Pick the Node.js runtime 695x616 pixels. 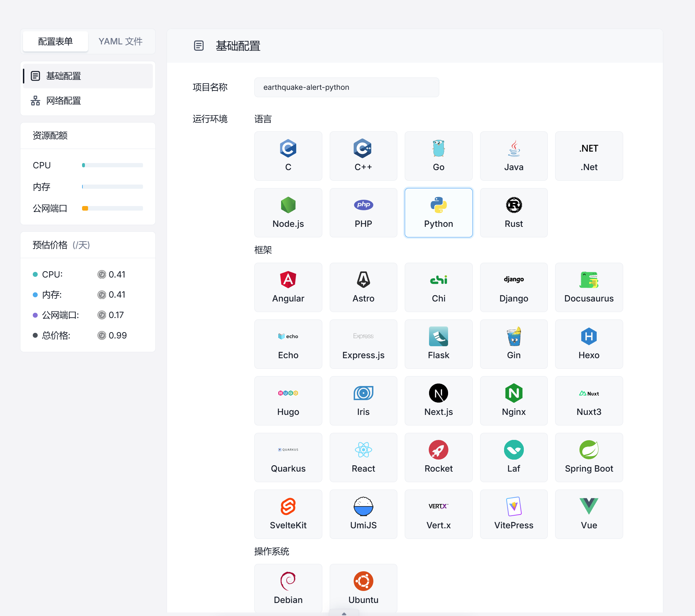click(288, 213)
